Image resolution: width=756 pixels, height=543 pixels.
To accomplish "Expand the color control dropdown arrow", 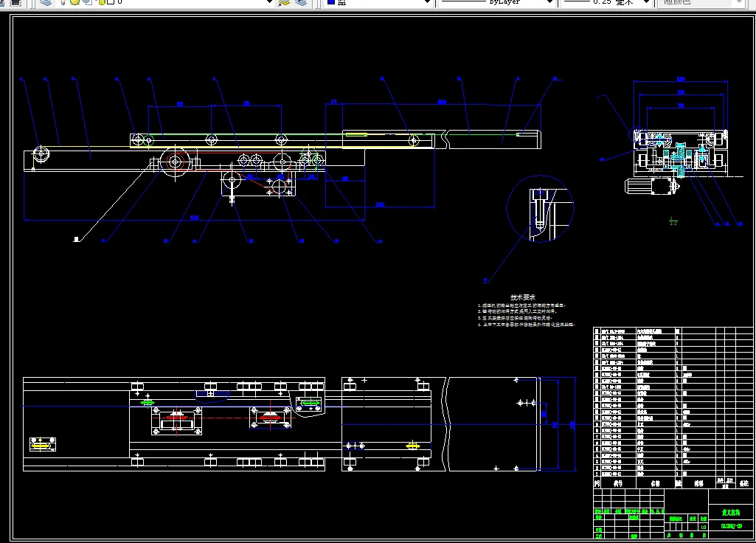I will click(x=427, y=2).
